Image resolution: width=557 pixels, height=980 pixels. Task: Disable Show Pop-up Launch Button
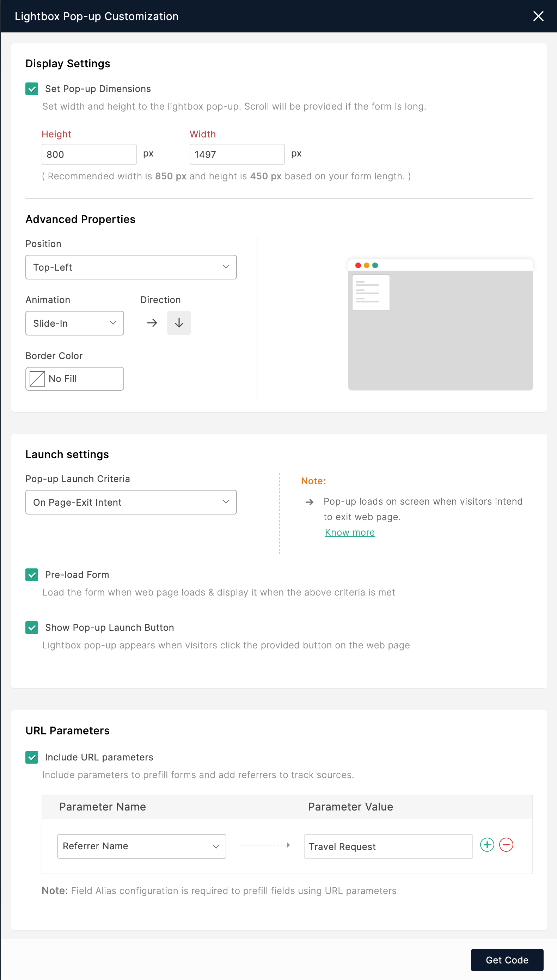(x=32, y=627)
